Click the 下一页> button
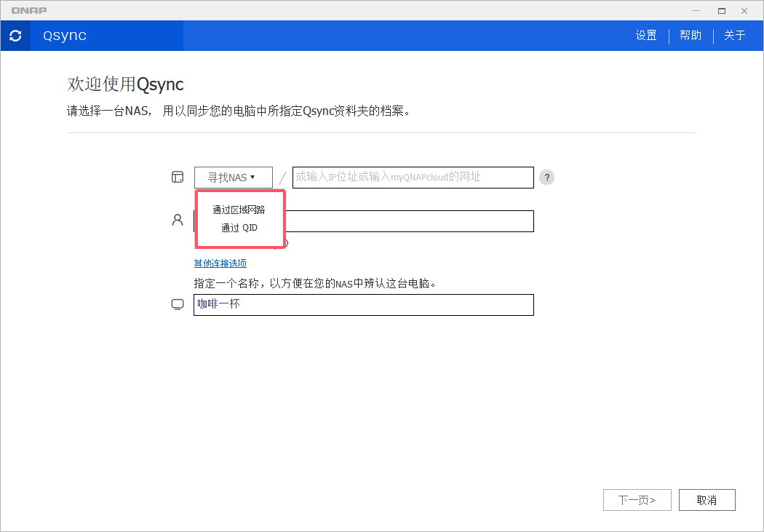764x532 pixels. tap(637, 500)
